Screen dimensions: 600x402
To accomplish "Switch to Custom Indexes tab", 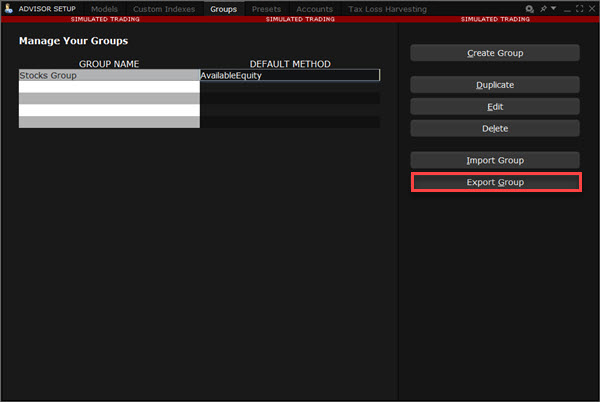I will pos(164,9).
